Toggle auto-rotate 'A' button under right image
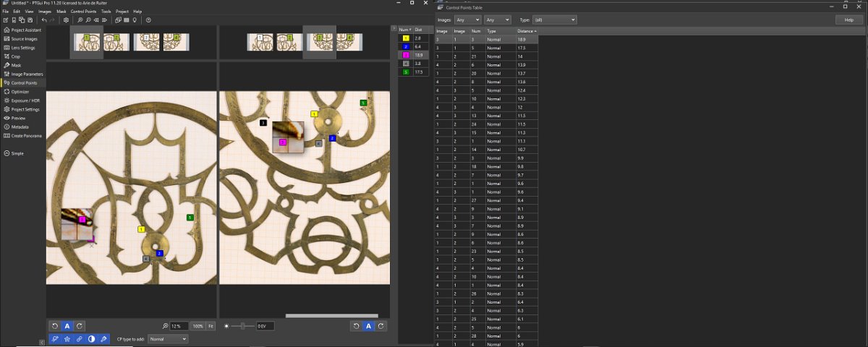This screenshot has height=347, width=868. point(368,326)
